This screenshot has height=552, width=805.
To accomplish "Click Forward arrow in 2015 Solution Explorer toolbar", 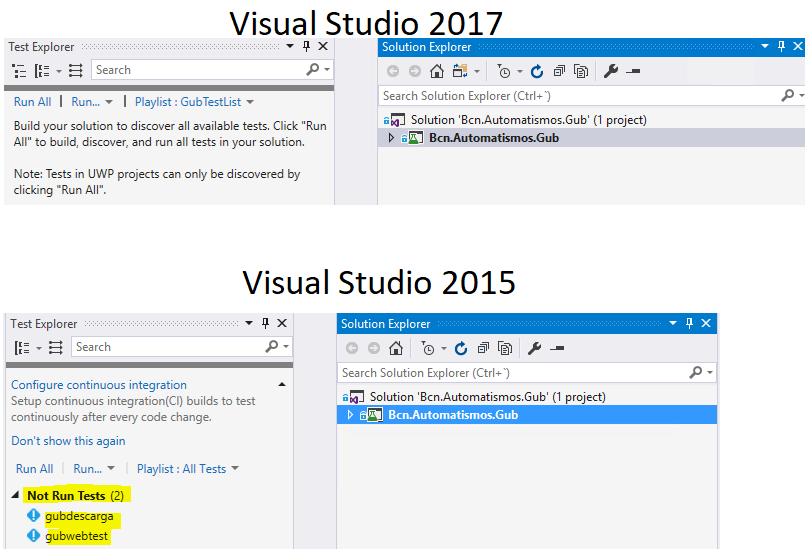I will pos(374,348).
